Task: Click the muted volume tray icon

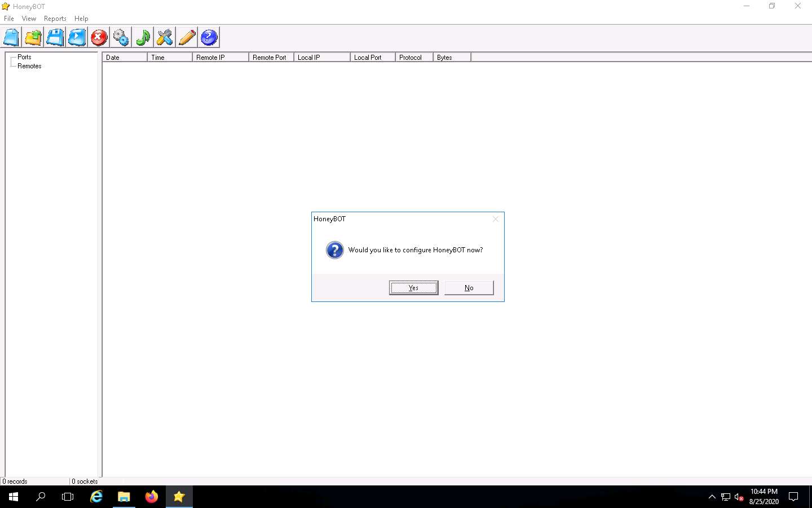Action: click(739, 497)
